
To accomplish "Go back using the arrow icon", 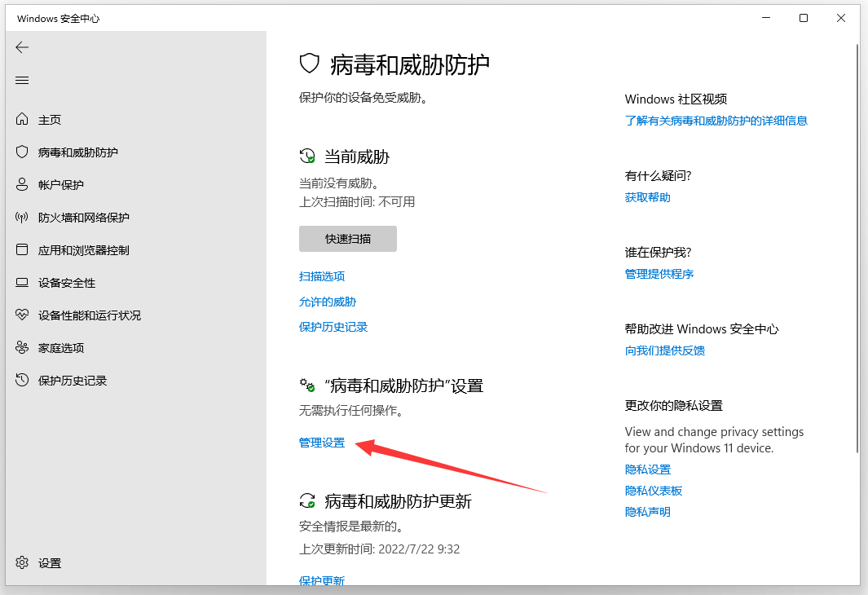I will pyautogui.click(x=22, y=47).
